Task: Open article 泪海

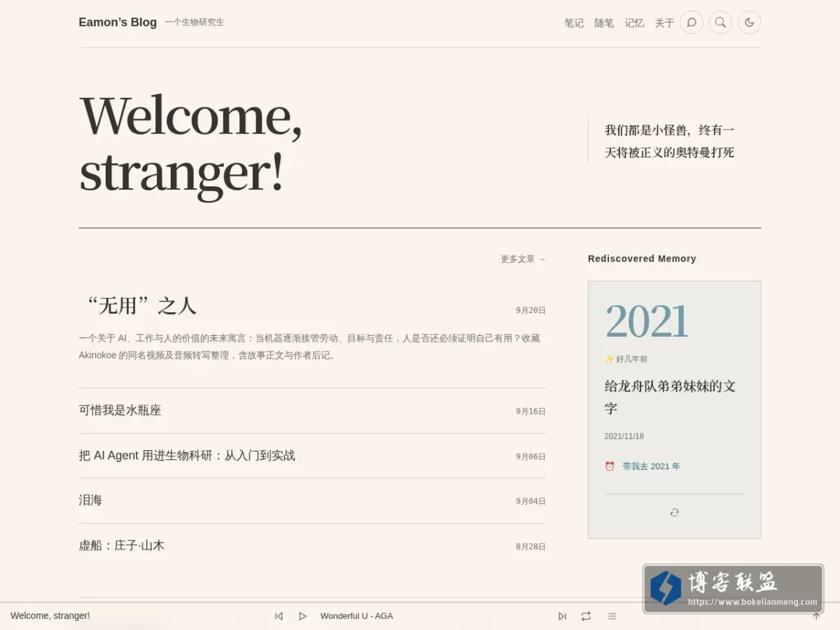Action: (90, 500)
